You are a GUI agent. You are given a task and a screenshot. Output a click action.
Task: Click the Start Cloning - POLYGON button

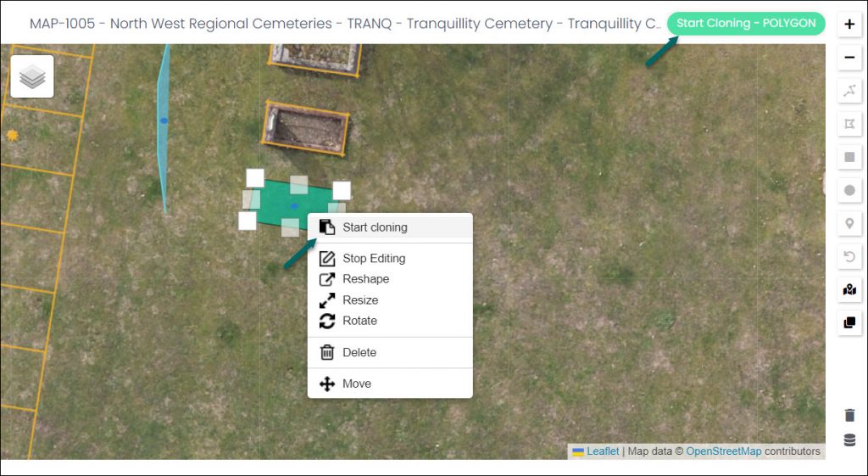point(746,23)
